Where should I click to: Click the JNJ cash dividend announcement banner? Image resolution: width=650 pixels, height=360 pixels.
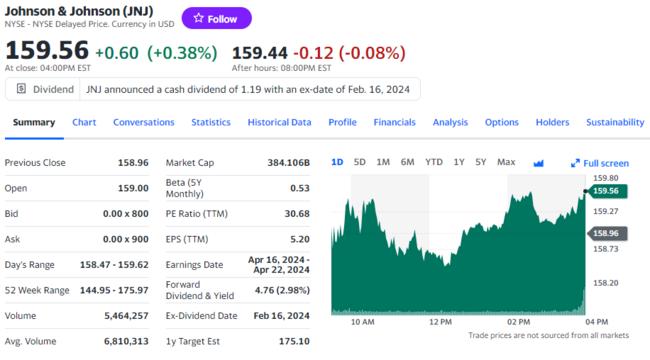tap(213, 89)
